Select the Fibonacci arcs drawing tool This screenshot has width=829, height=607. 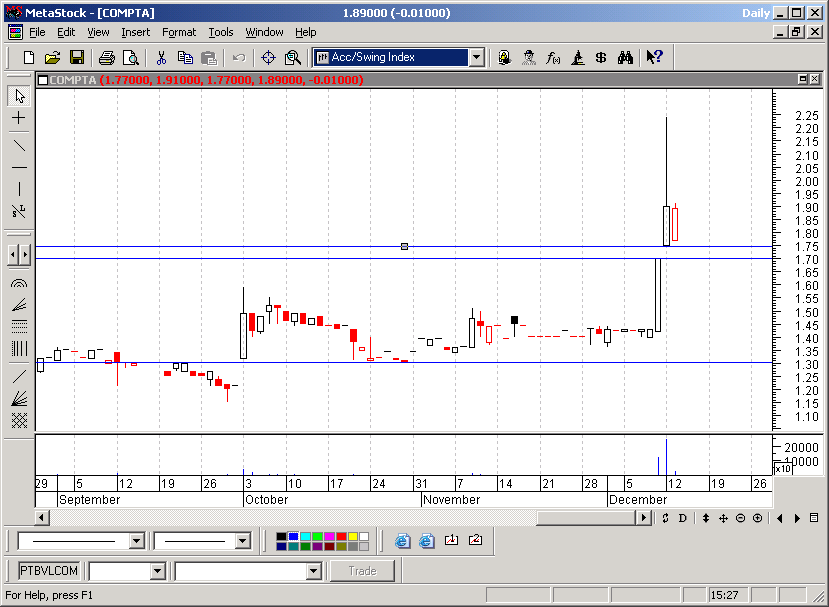coord(19,284)
